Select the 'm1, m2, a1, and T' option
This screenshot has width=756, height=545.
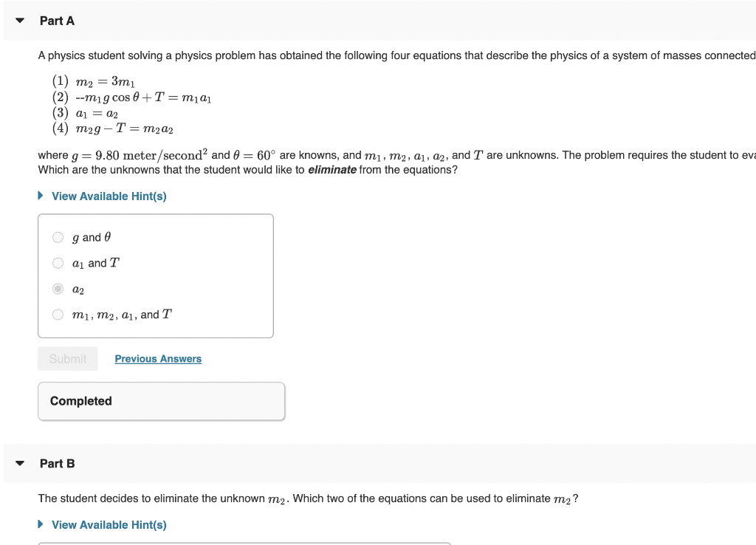pyautogui.click(x=58, y=315)
